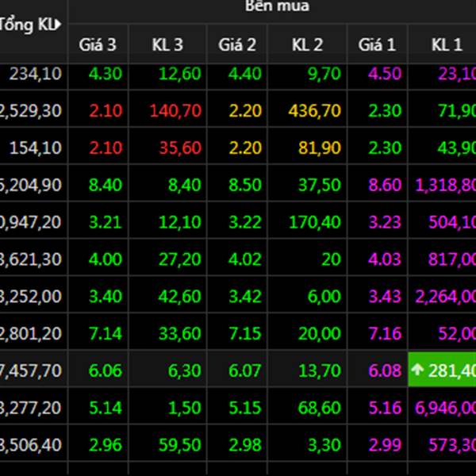Select yellow volume cell 81,90
The width and height of the screenshot is (476, 476).
320,148
